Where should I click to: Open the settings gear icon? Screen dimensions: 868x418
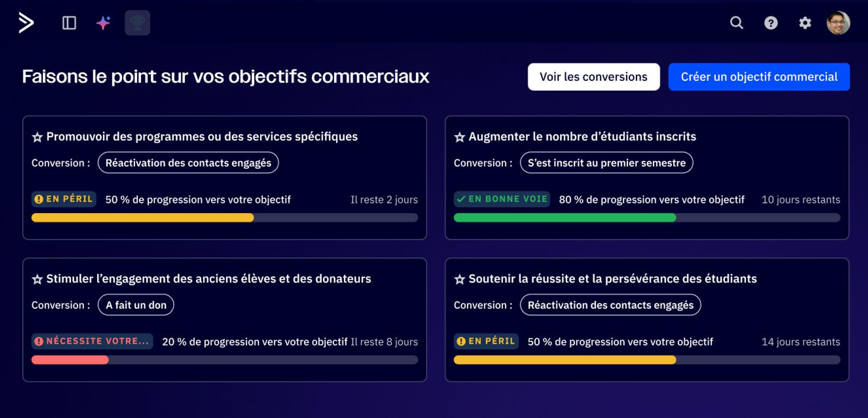pos(805,23)
